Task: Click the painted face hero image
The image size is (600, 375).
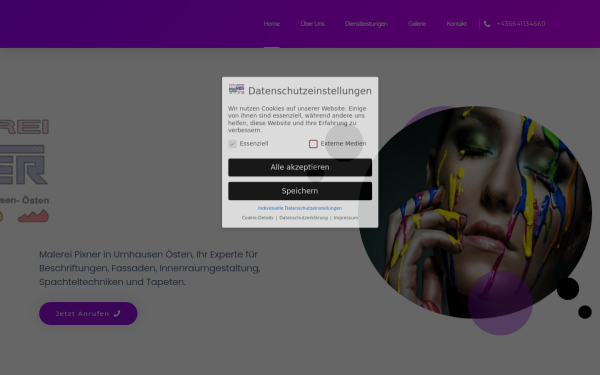Action: (475, 212)
